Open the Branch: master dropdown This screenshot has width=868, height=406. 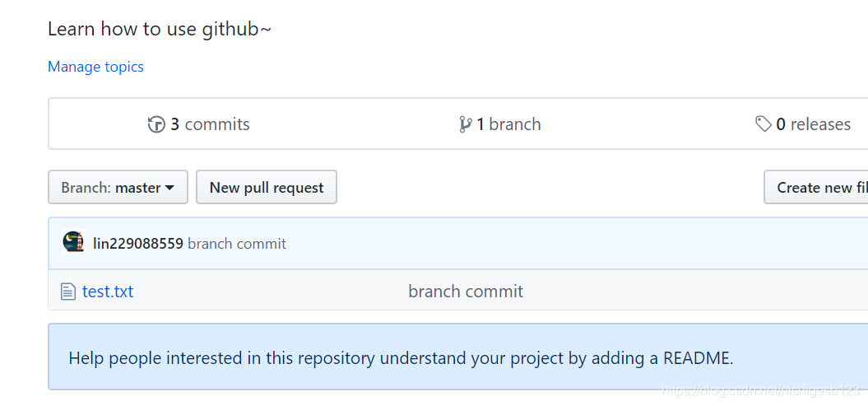118,187
